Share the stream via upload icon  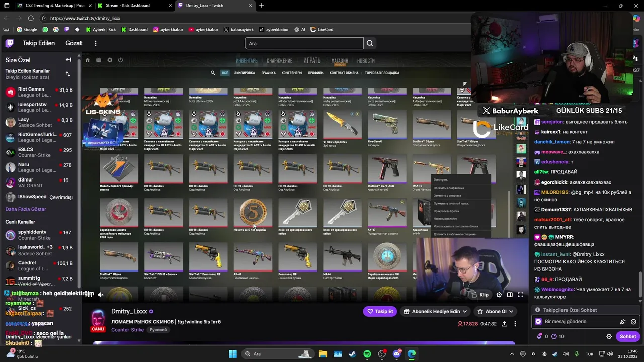click(x=504, y=324)
